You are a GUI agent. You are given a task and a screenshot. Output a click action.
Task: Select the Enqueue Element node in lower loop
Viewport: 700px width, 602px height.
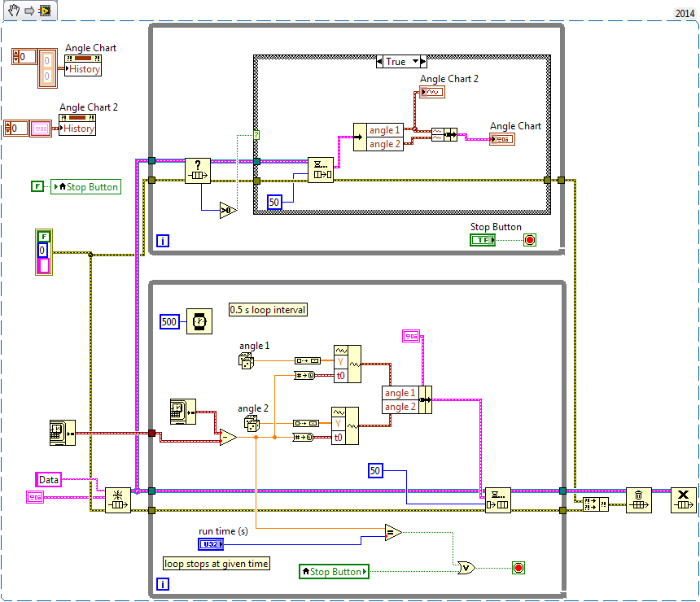tap(498, 500)
